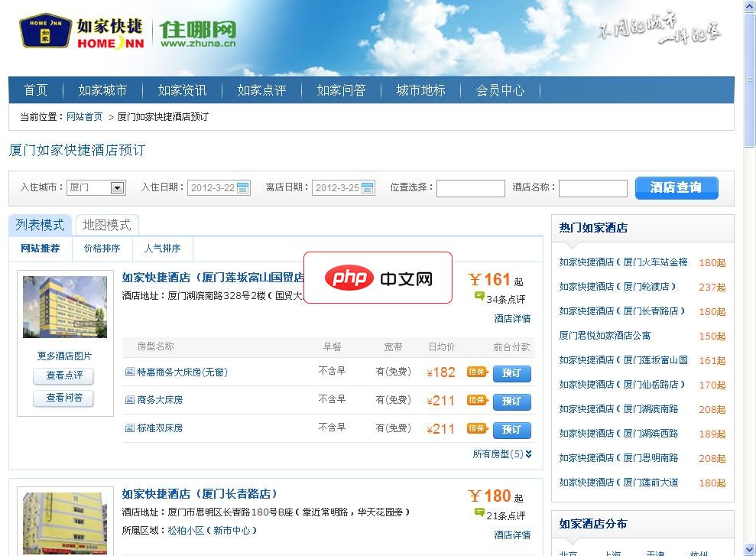The width and height of the screenshot is (756, 556).
Task: Click the 住哪网 zhuna.cn logo
Action: pyautogui.click(x=197, y=34)
